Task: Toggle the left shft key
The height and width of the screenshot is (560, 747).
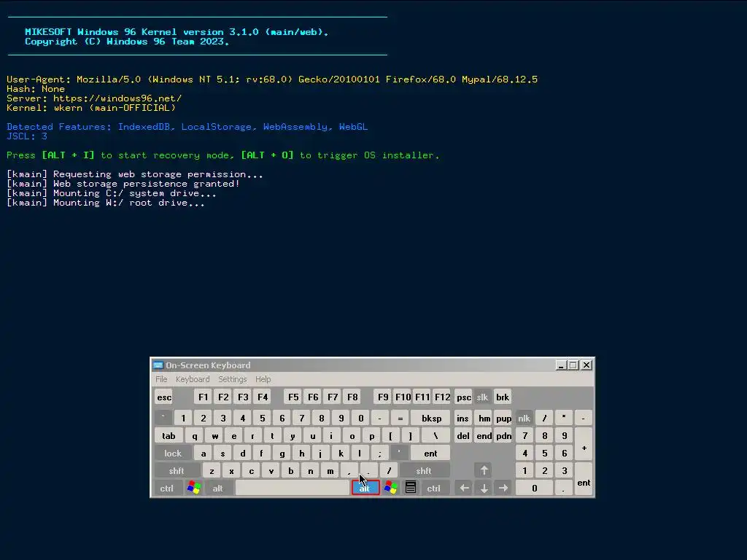Action: (177, 471)
